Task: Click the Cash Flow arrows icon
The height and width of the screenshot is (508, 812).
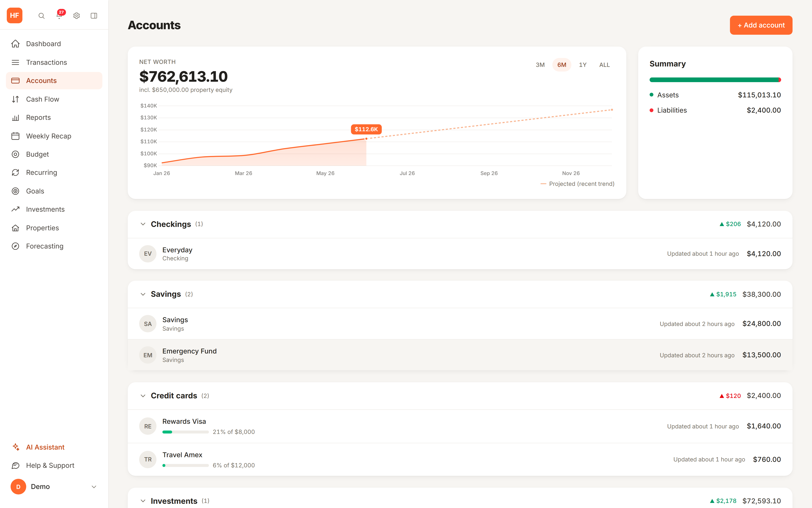Action: (x=15, y=99)
